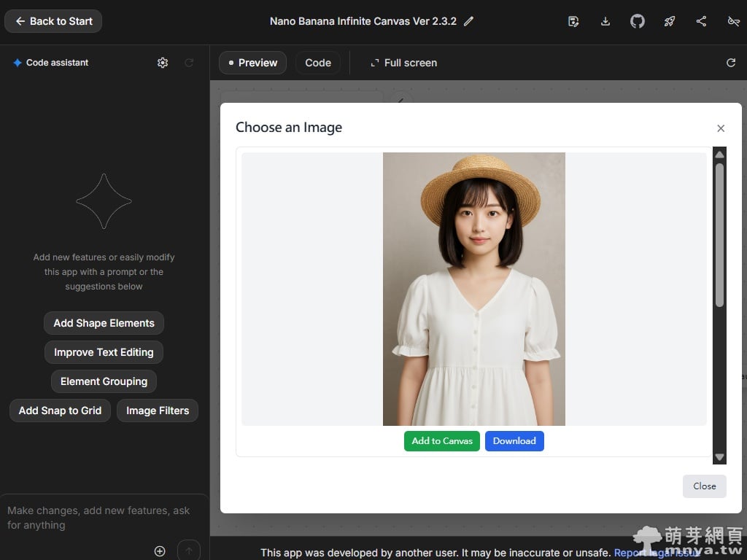This screenshot has height=560, width=747.
Task: Click the share icon in the header
Action: (701, 21)
